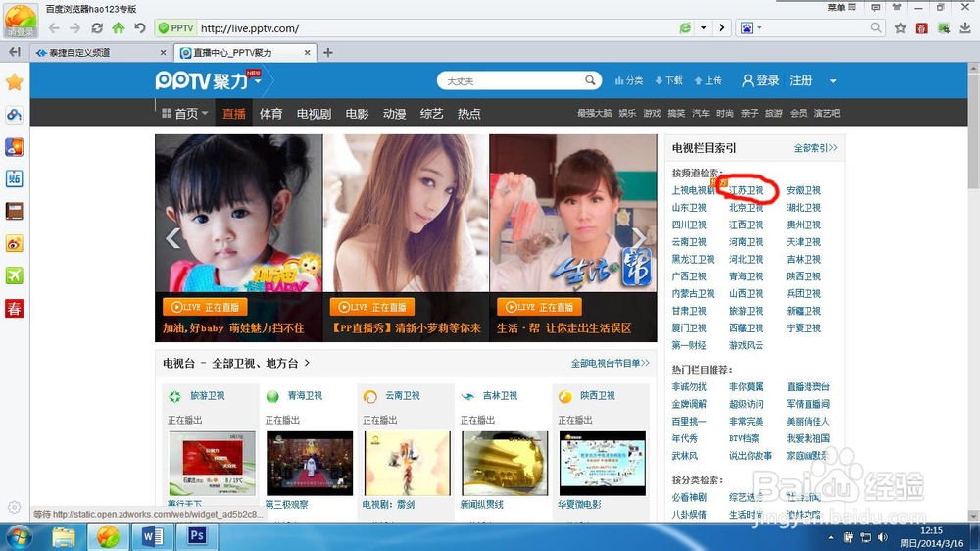Expand the search engine selector arrow
Viewport: 980px width, 551px height.
coord(759,28)
